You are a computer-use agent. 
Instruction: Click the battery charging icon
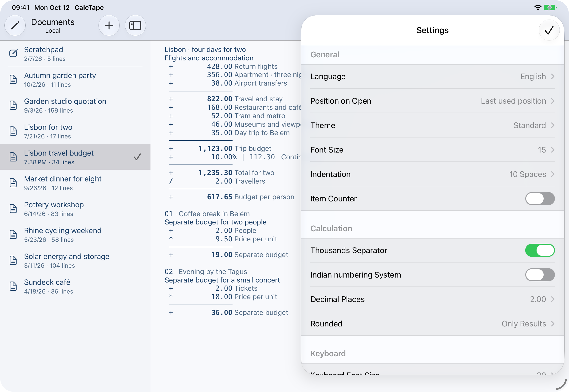(550, 8)
